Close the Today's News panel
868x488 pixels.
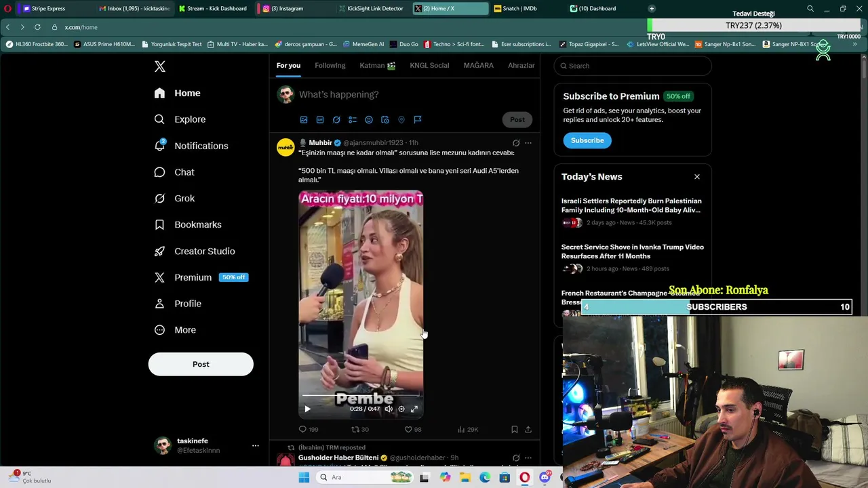pyautogui.click(x=696, y=177)
